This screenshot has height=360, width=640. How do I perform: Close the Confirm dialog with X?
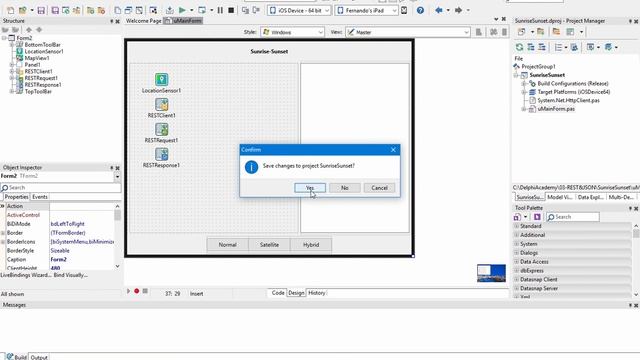tap(393, 150)
